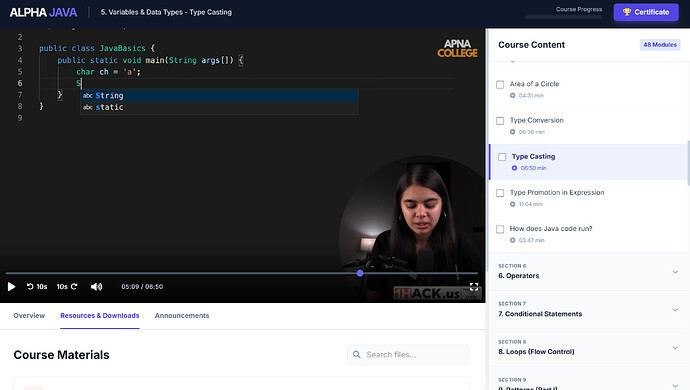
Task: Click Type Casting lesson title
Action: click(x=533, y=156)
